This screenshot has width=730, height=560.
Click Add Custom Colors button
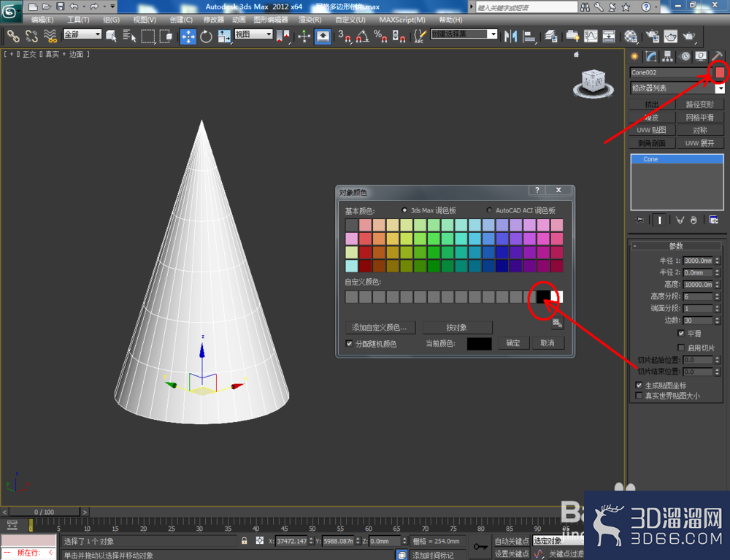pos(380,327)
